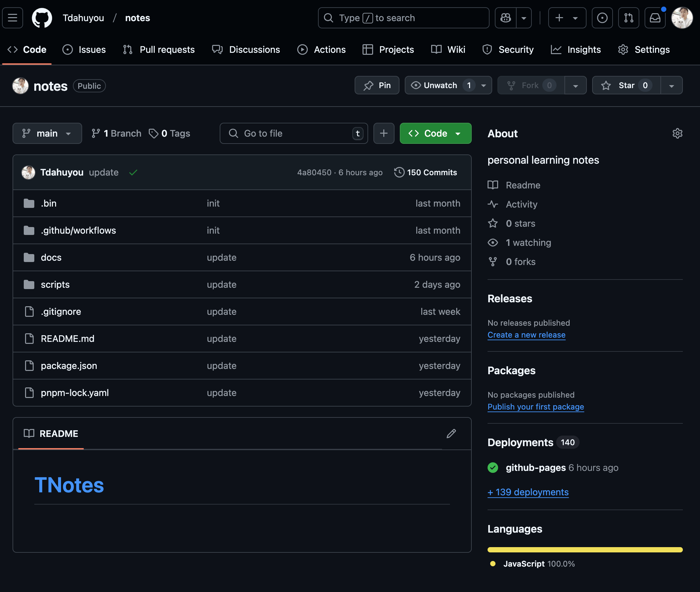Open the hamburger navigation menu
This screenshot has width=700, height=592.
click(13, 18)
